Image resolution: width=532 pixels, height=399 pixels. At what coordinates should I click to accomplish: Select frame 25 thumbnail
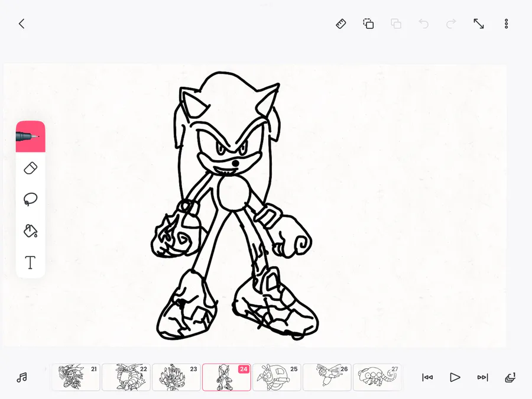click(277, 377)
